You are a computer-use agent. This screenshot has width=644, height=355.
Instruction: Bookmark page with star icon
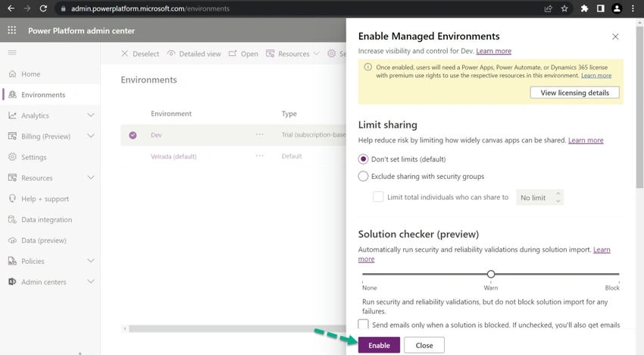pos(564,8)
